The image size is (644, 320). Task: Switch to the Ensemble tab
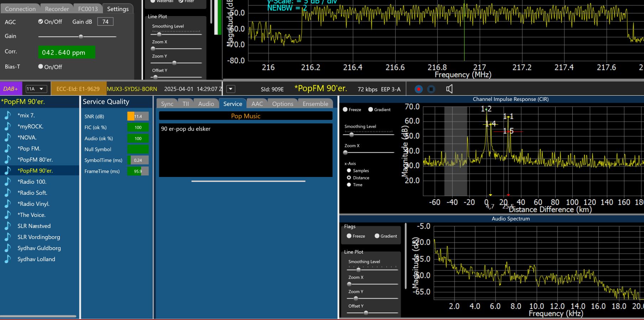(315, 104)
